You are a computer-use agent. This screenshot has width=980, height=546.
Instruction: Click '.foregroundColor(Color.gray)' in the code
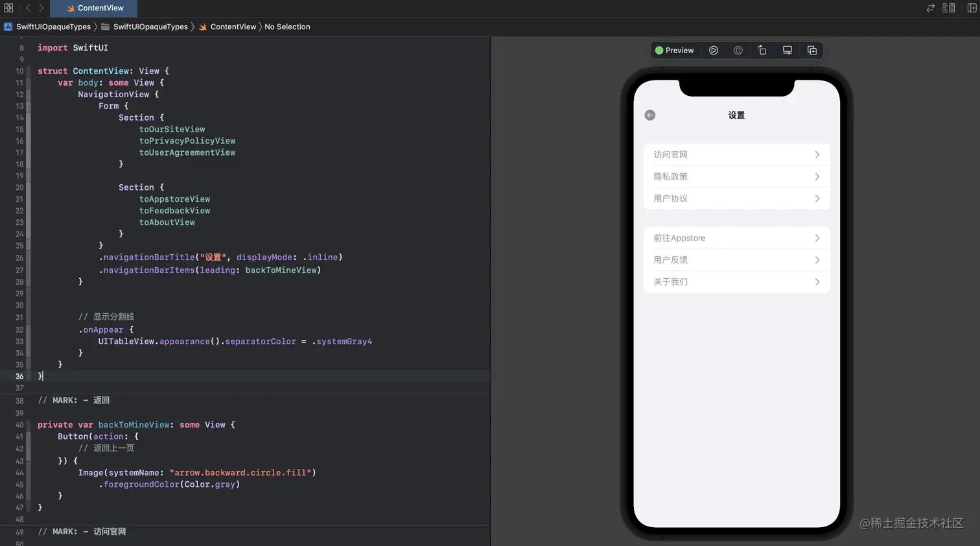(x=169, y=485)
